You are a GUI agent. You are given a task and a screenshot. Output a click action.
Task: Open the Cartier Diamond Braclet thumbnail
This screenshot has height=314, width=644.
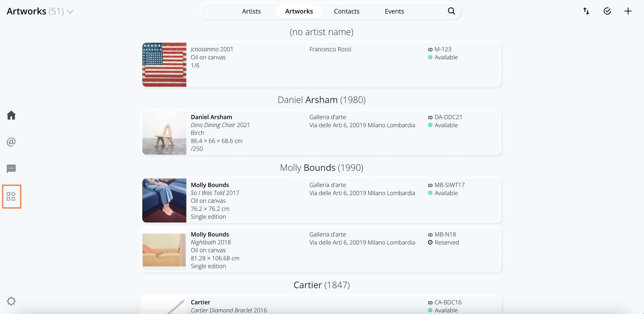[x=164, y=305]
